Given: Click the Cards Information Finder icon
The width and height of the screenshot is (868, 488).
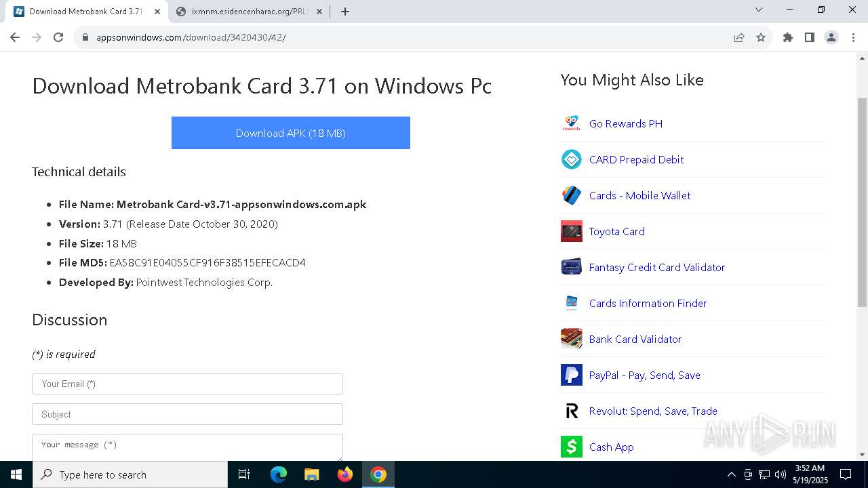Looking at the screenshot, I should point(572,303).
